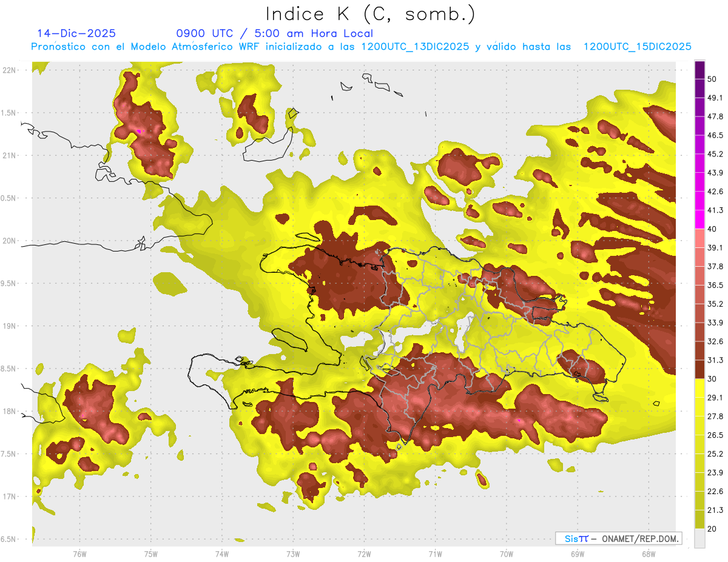Click the legend value "37.8"

[716, 266]
